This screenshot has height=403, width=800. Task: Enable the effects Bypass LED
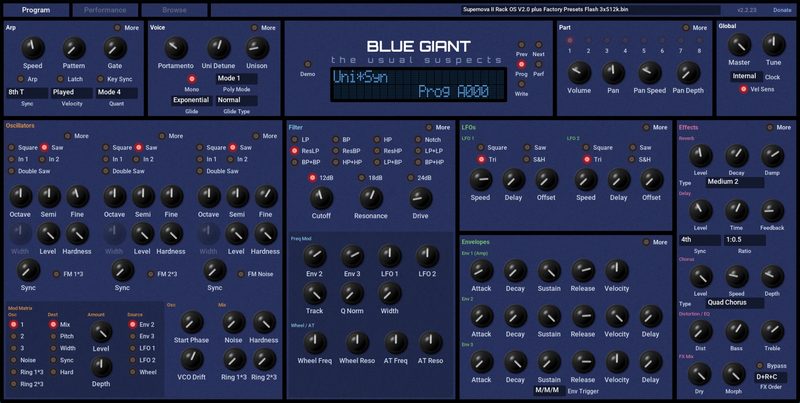[x=759, y=366]
